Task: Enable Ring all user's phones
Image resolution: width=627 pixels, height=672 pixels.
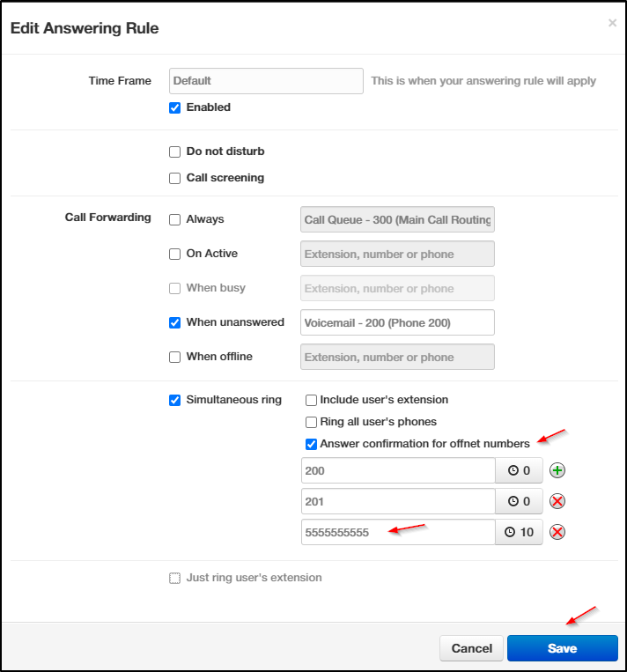Action: tap(311, 422)
